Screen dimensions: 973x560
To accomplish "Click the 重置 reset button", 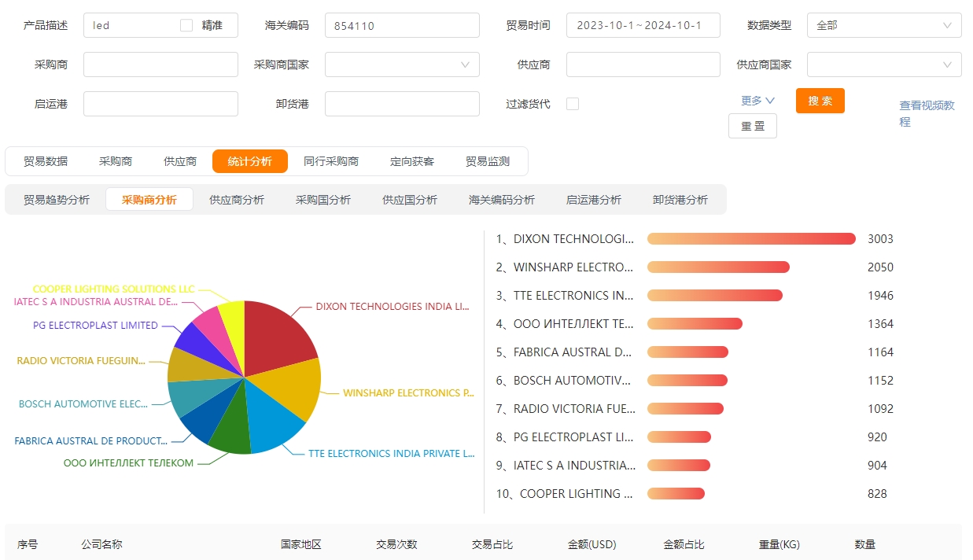I will point(753,126).
